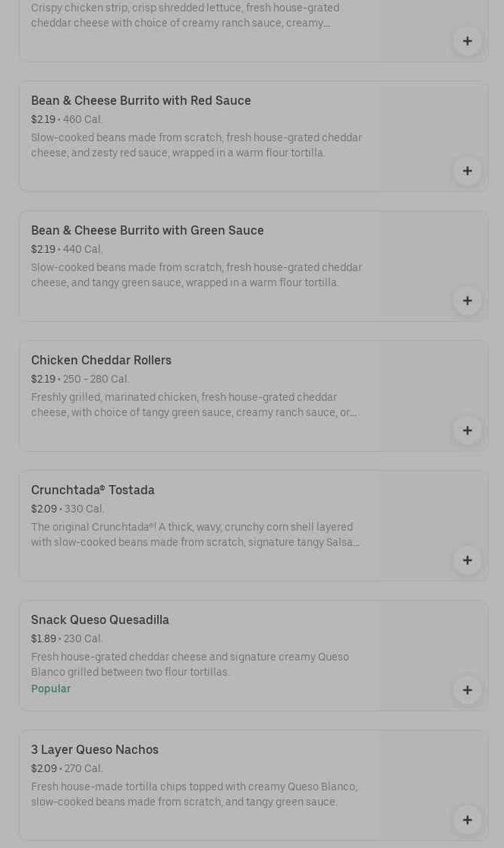Screen dimensions: 504x848
Task: Add the crispy chicken strip item to order
Action: [x=467, y=41]
